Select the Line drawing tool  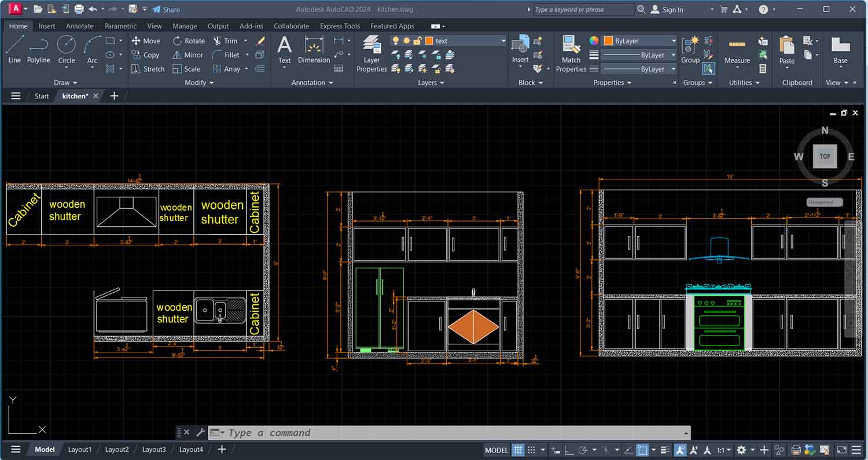coord(14,45)
